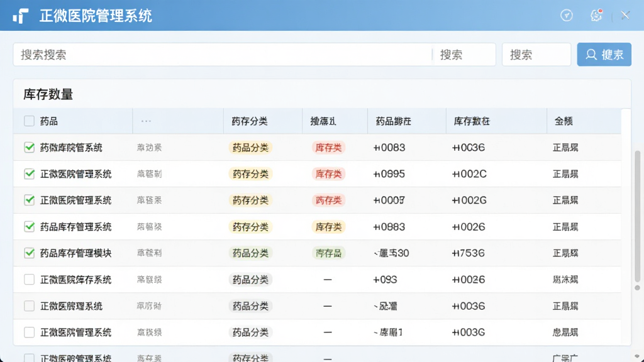Toggle the select-all checkbox in the 药品 header
The height and width of the screenshot is (362, 644).
(29, 121)
